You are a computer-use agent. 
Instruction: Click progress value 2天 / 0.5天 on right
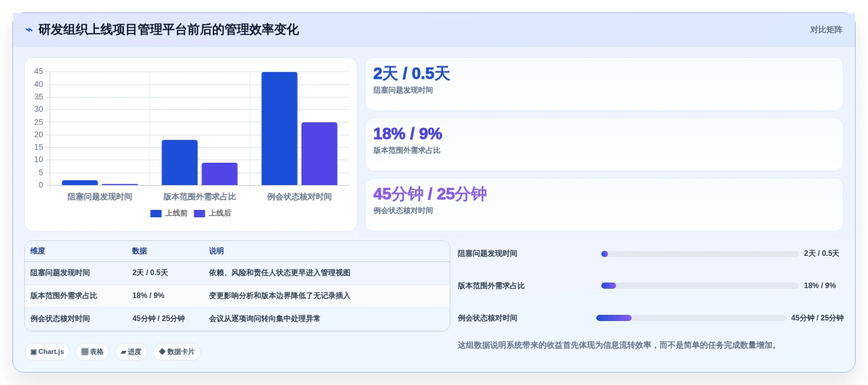pos(821,253)
